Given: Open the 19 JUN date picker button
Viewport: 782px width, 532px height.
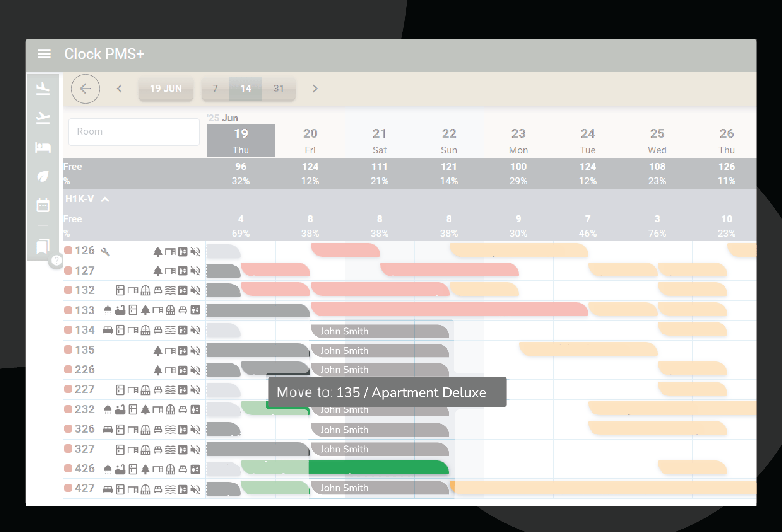Looking at the screenshot, I should pos(166,89).
